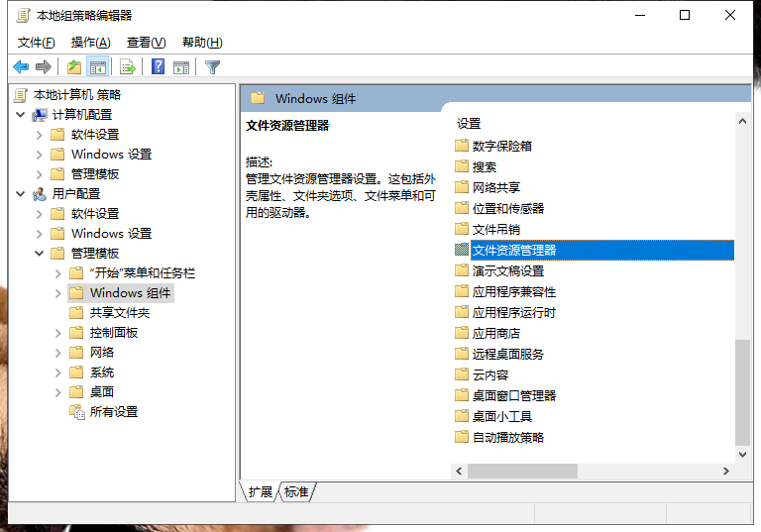Click the 自动播放策略 folder icon

point(462,437)
